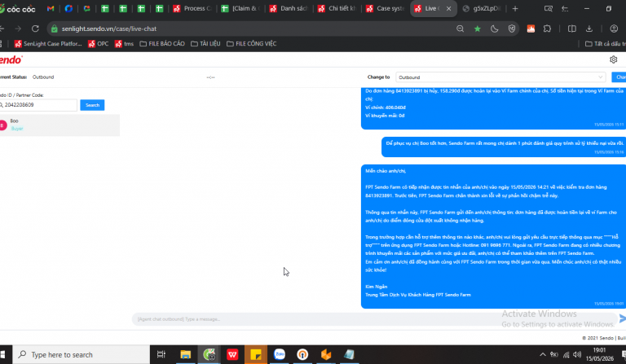
Task: Open the extensions puzzle-piece menu
Action: coord(548,29)
